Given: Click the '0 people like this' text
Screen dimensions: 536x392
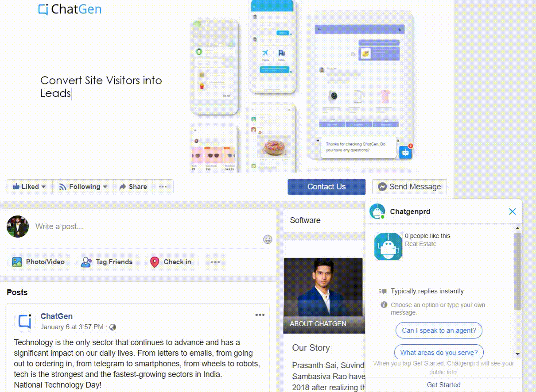Looking at the screenshot, I should 427,236.
